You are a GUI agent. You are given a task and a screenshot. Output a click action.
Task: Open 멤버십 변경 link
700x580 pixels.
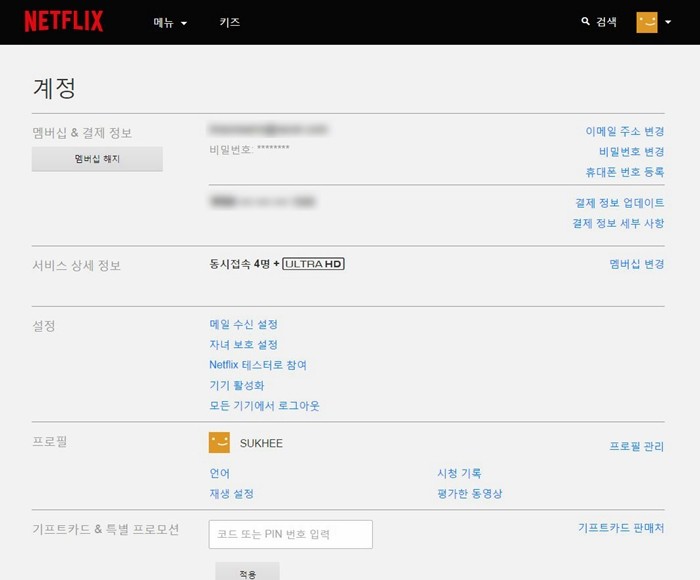[637, 264]
